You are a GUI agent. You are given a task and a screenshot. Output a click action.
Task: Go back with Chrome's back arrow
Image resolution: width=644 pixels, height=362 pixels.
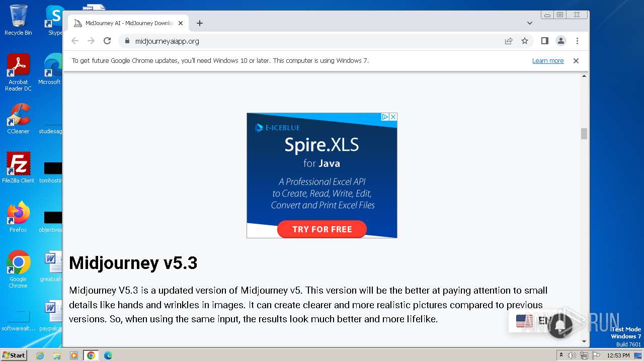pyautogui.click(x=75, y=41)
